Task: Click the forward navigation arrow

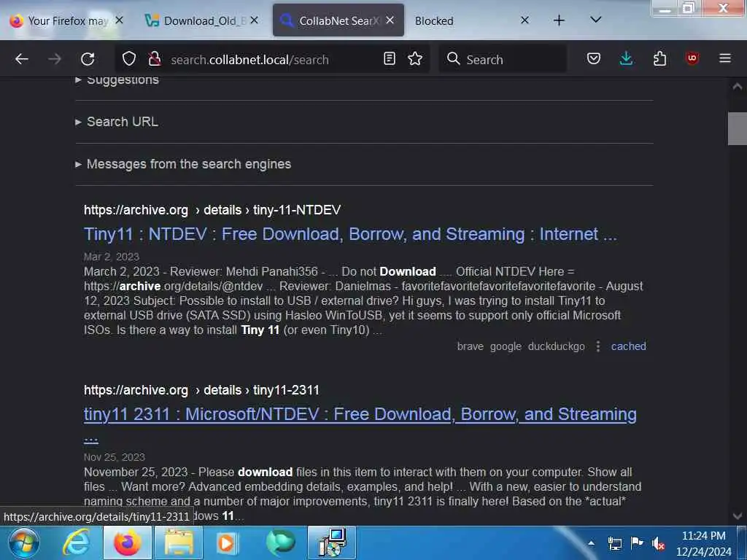Action: click(x=55, y=59)
